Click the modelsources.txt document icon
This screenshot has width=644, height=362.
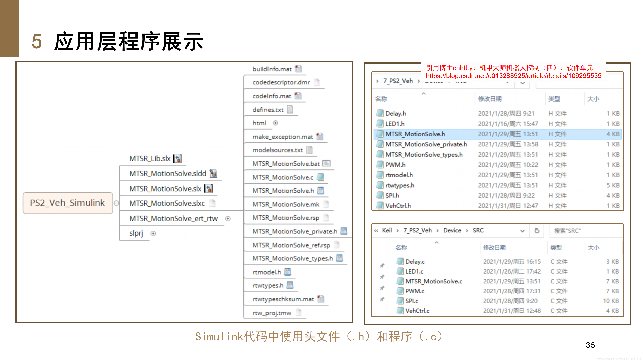click(x=309, y=150)
